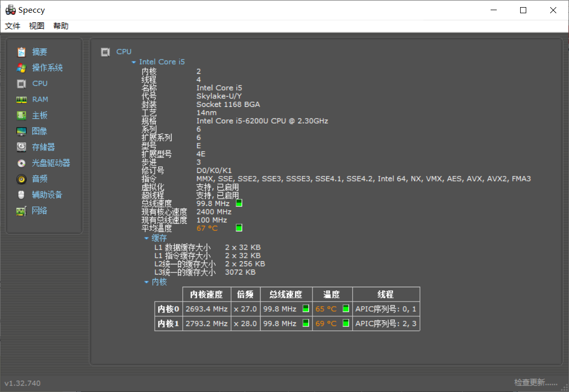Collapse the 缓存 cache section

tap(146, 238)
